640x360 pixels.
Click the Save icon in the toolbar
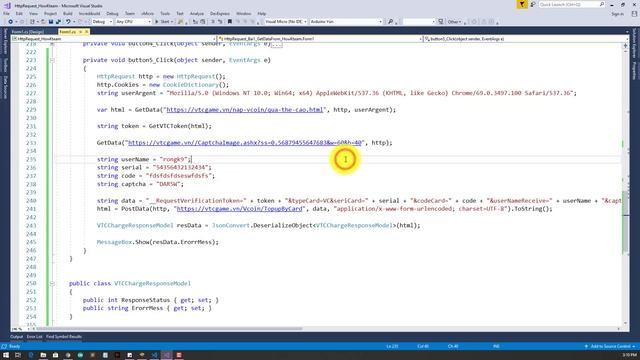coord(51,22)
